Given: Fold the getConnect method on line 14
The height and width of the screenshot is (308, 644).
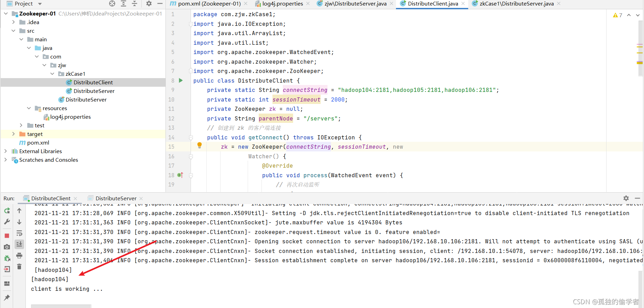Looking at the screenshot, I should pyautogui.click(x=191, y=138).
